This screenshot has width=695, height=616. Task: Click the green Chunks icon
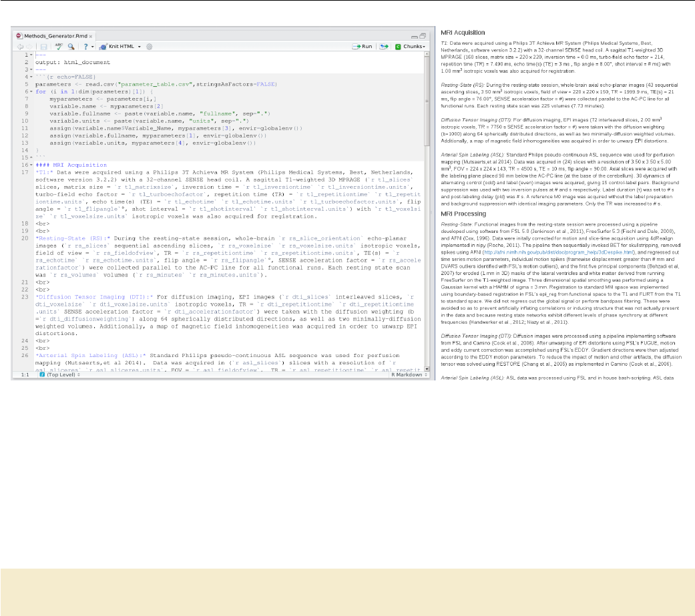(398, 47)
